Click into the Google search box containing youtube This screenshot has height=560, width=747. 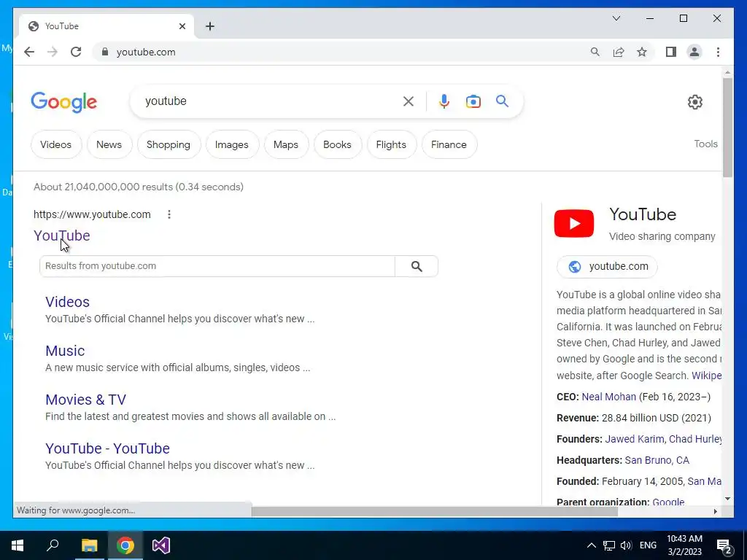point(271,101)
